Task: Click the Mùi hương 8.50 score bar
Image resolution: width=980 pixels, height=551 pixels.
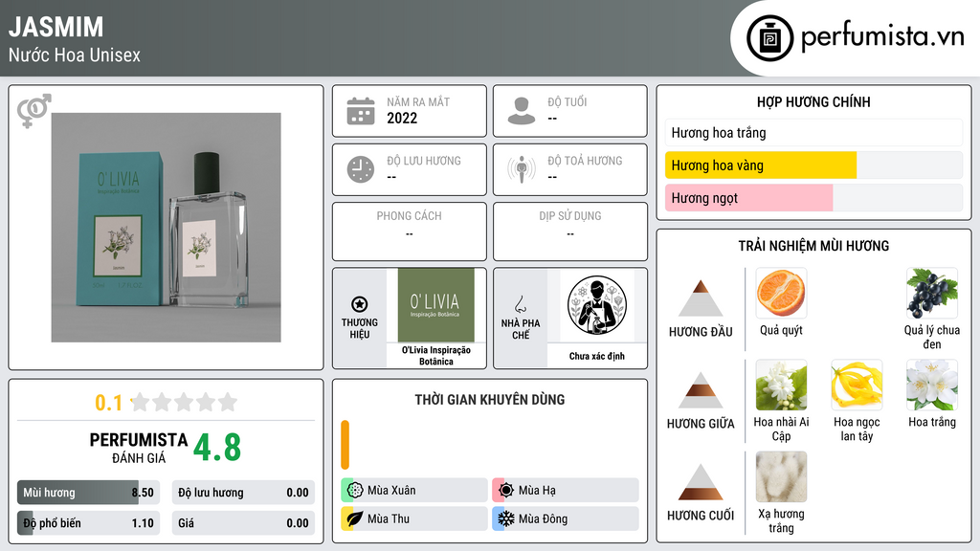Action: [88, 493]
